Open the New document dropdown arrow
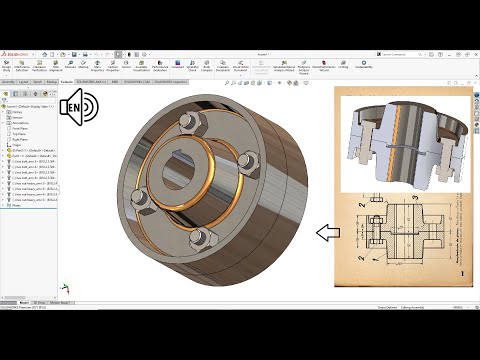Screen dimensions: 480x360 coord(57,54)
